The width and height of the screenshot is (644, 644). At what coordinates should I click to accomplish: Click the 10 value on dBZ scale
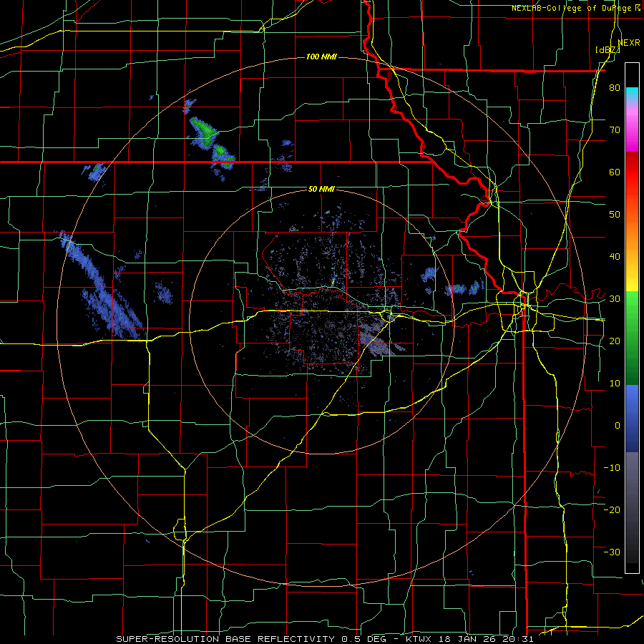(615, 384)
